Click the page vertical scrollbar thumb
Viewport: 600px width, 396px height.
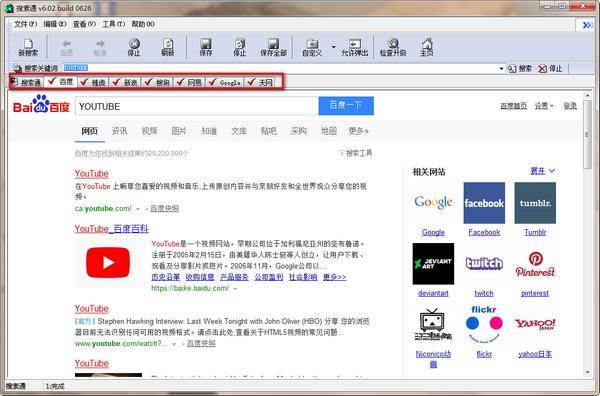click(x=588, y=134)
